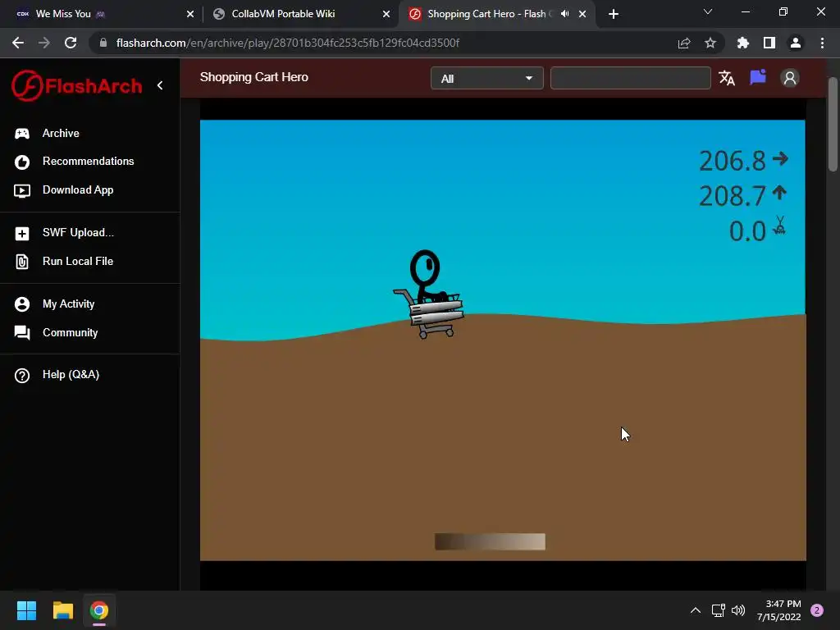This screenshot has width=840, height=630.
Task: Open Download App page
Action: coord(78,189)
